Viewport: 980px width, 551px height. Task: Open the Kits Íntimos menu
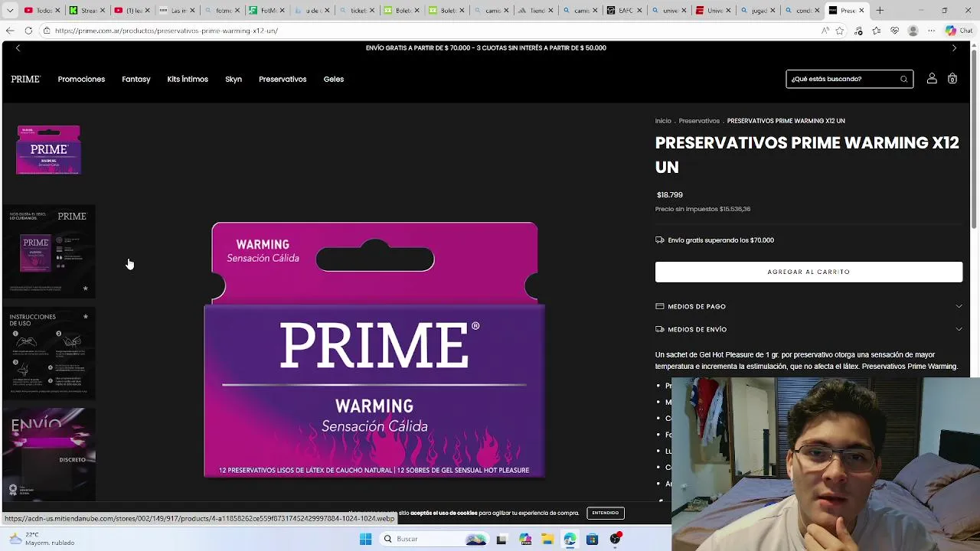click(188, 79)
